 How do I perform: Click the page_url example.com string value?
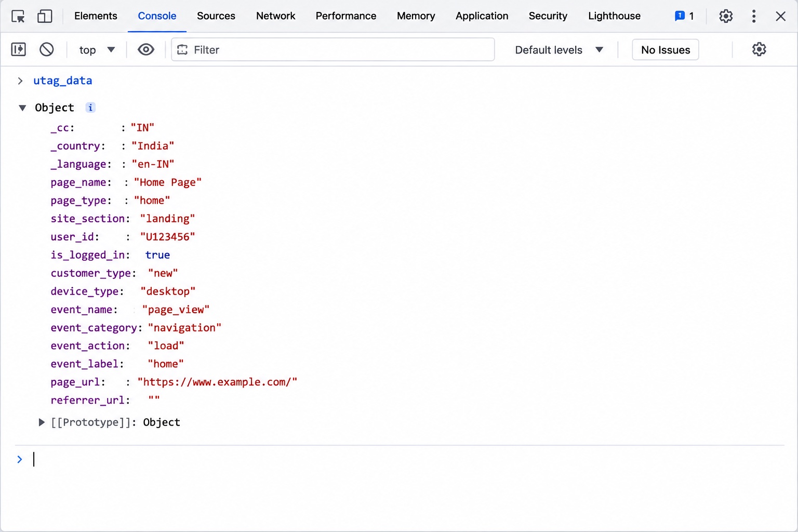217,382
